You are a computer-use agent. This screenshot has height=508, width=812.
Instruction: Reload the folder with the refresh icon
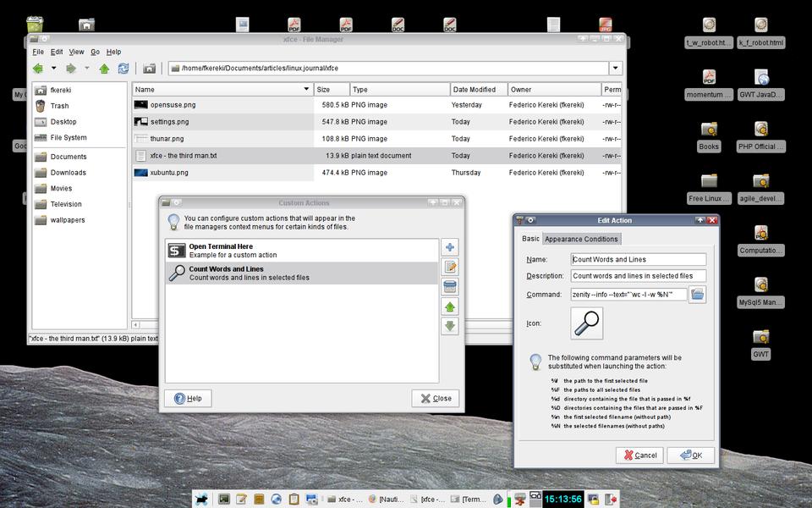[x=123, y=69]
